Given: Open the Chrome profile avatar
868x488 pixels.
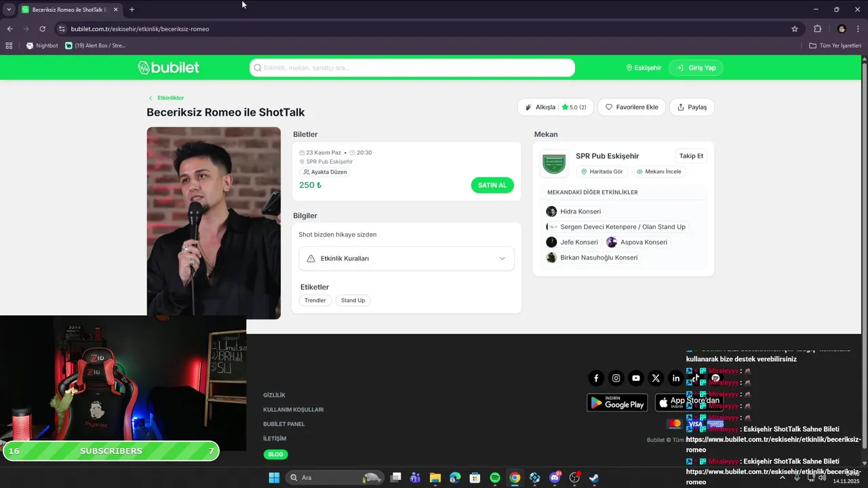Looking at the screenshot, I should 842,29.
